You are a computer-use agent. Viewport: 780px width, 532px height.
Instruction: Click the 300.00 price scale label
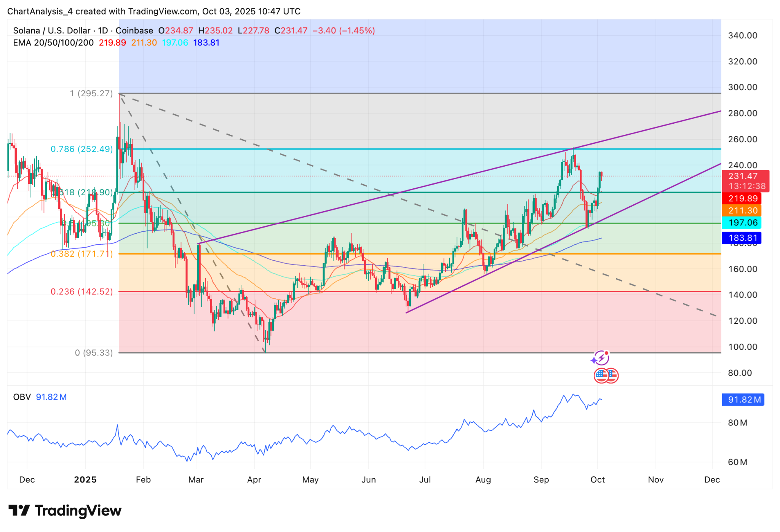742,87
